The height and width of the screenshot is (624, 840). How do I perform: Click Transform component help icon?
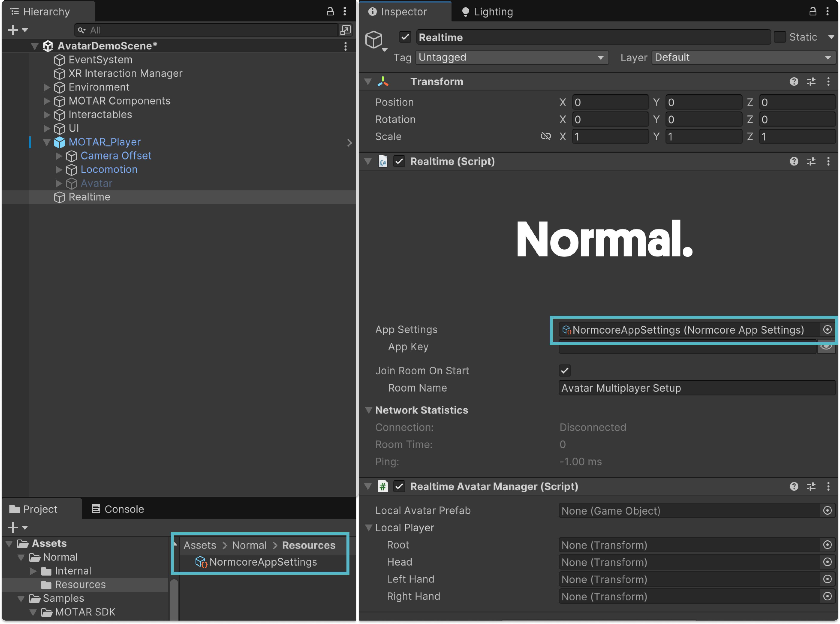coord(793,81)
